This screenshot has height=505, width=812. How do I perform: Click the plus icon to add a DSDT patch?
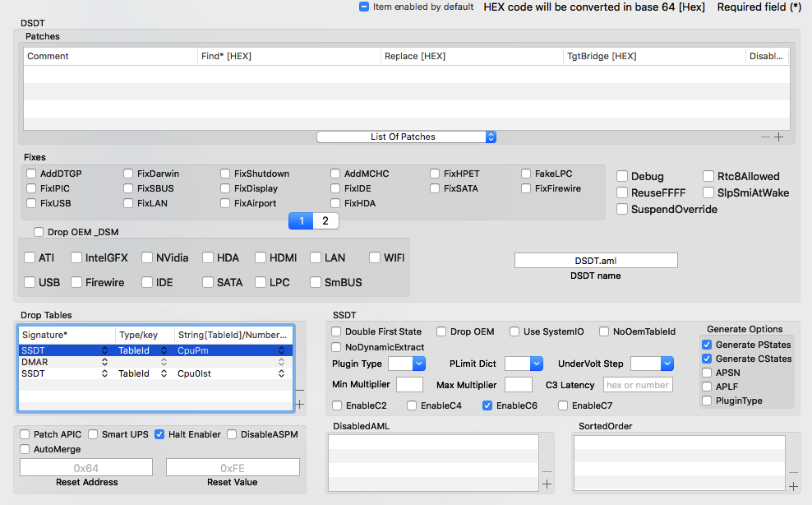(x=779, y=137)
